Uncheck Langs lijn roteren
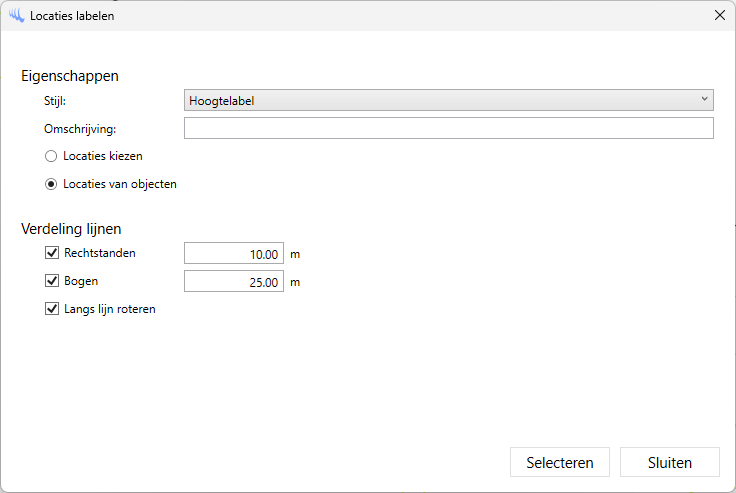The height and width of the screenshot is (493, 736). point(52,309)
